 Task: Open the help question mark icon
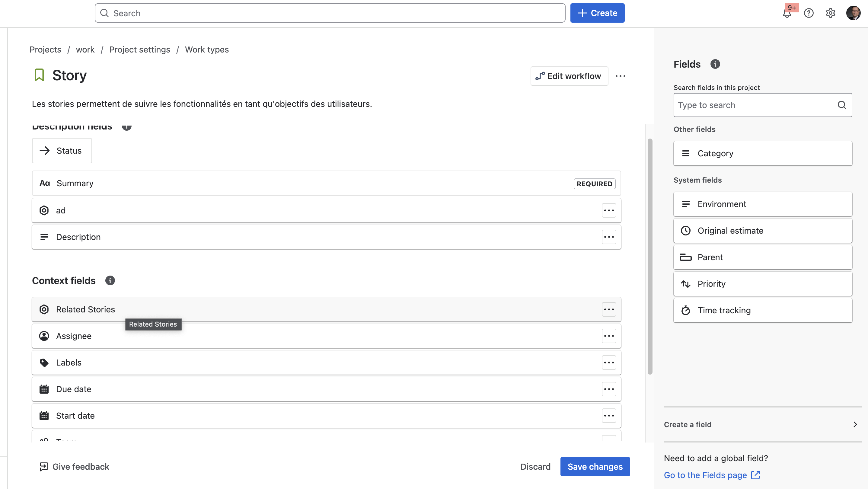[809, 13]
